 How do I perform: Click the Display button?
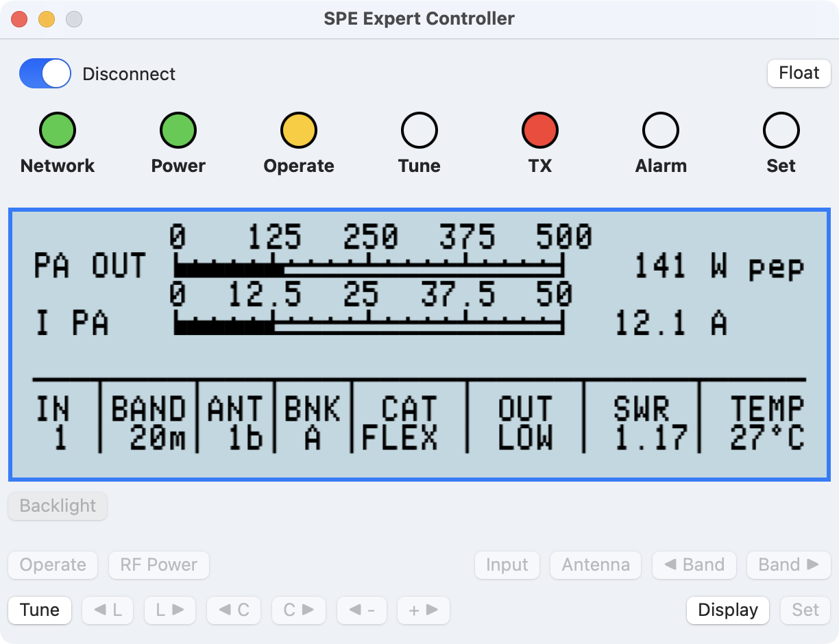coord(728,610)
